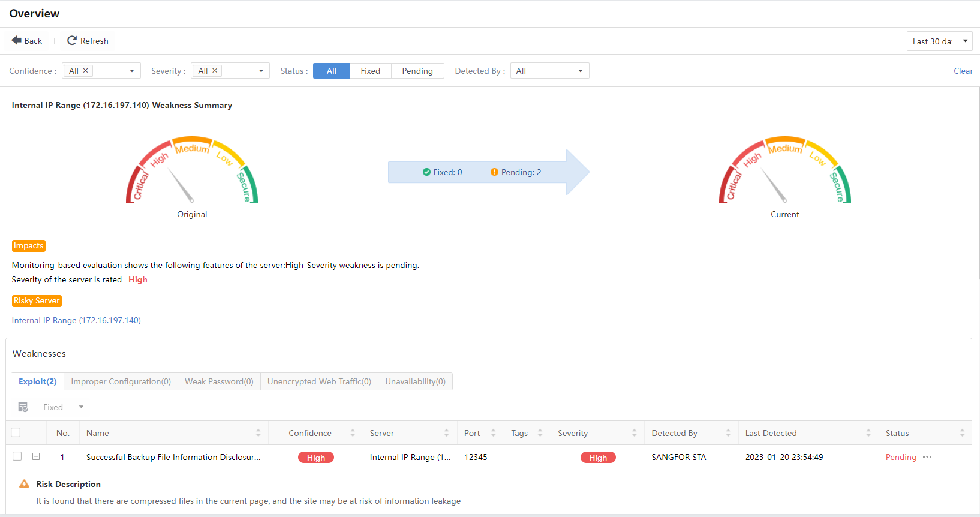Collapse the expanded row 1 details
Image resolution: width=980 pixels, height=517 pixels.
36,456
